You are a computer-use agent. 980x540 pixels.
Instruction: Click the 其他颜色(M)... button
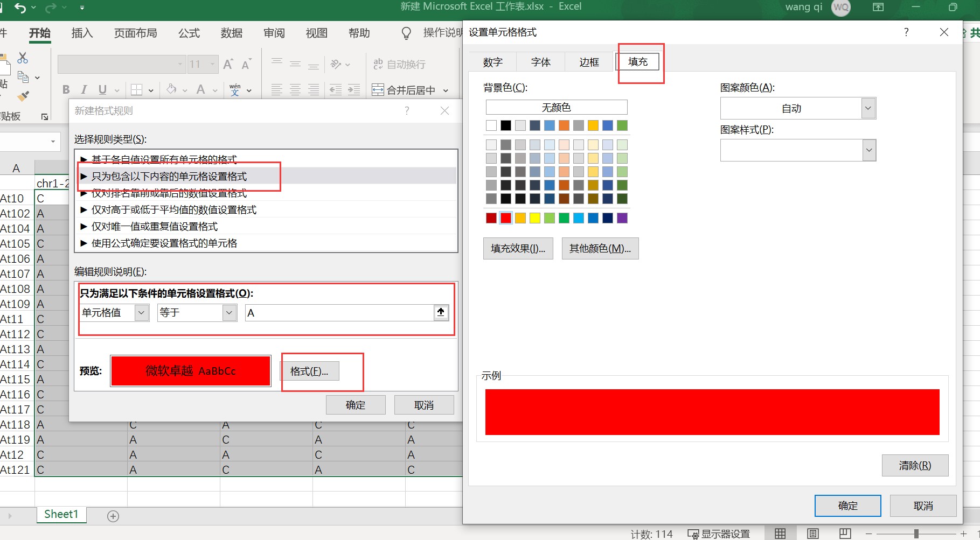(x=600, y=248)
